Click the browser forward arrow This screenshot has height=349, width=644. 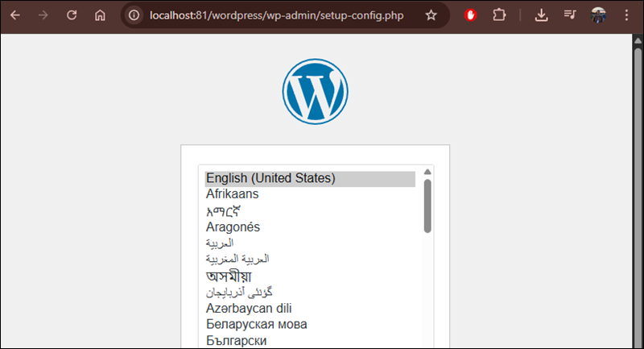(43, 15)
